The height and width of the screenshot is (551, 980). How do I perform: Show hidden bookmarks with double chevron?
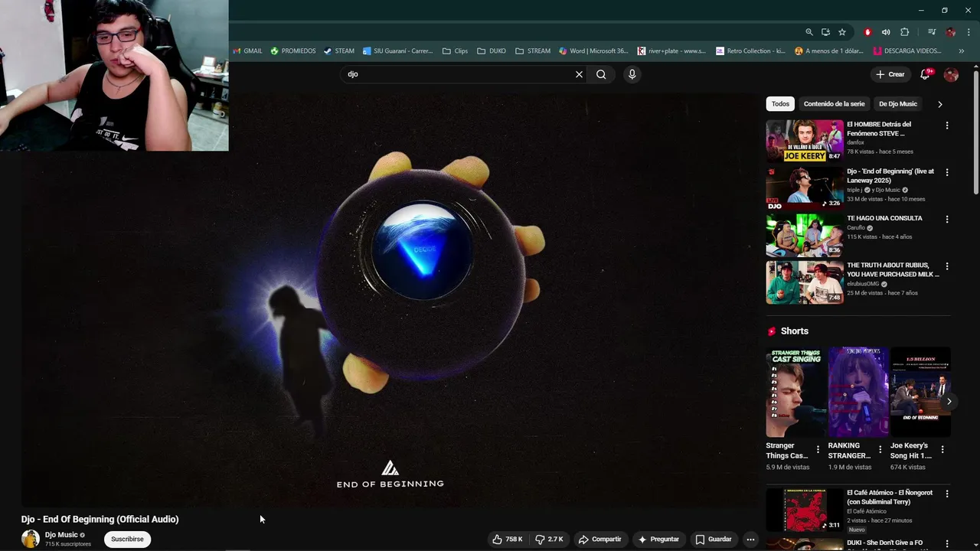962,51
